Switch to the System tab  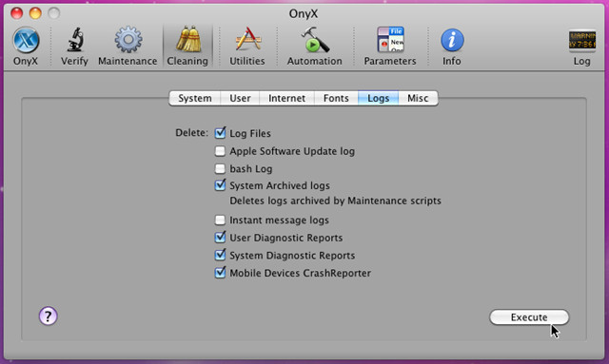(195, 98)
